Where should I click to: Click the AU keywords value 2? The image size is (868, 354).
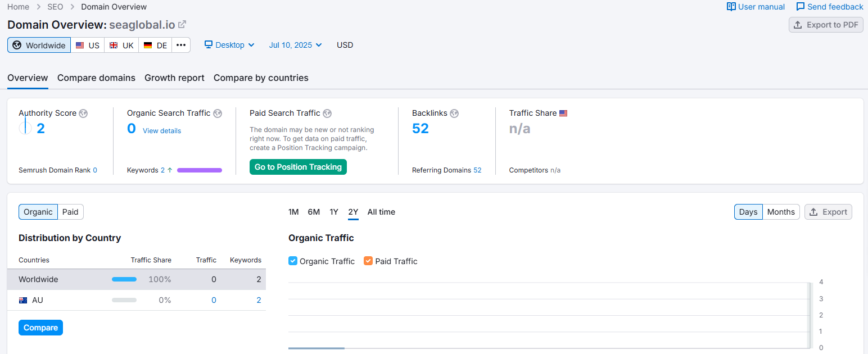[259, 300]
